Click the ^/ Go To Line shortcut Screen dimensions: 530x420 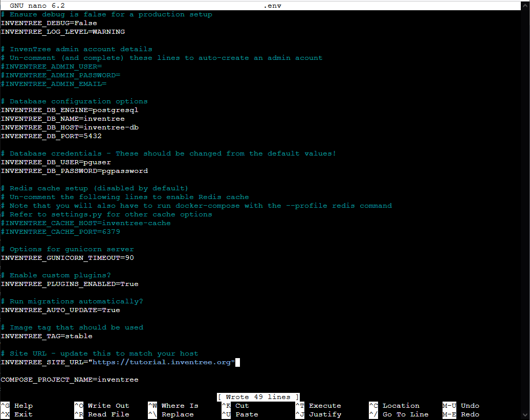399,414
